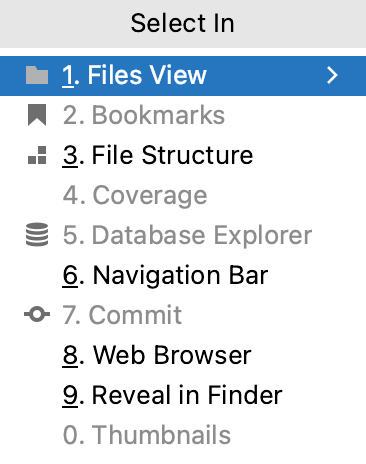Choose the Commit entry
Image resolution: width=366 pixels, height=464 pixels.
coord(183,315)
